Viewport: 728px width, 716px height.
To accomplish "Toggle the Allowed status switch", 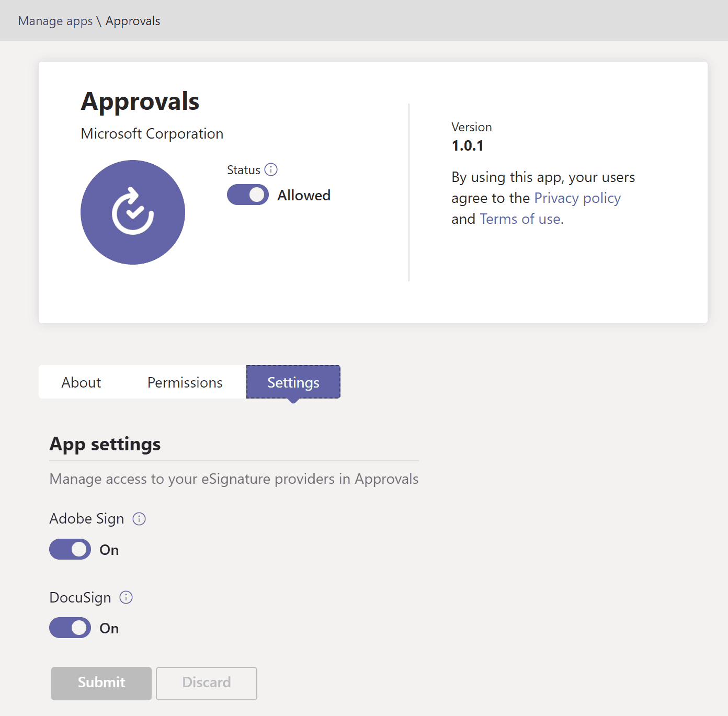I will coord(248,195).
